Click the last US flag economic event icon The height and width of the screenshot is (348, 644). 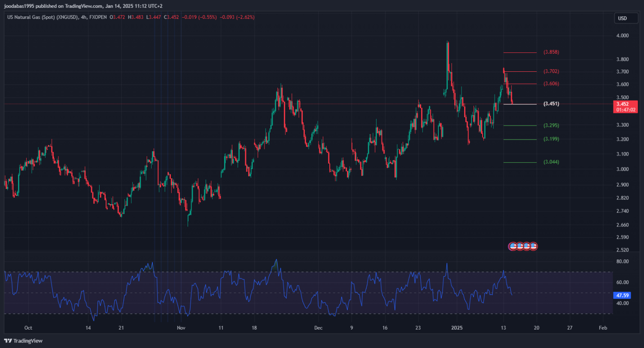[x=533, y=246]
